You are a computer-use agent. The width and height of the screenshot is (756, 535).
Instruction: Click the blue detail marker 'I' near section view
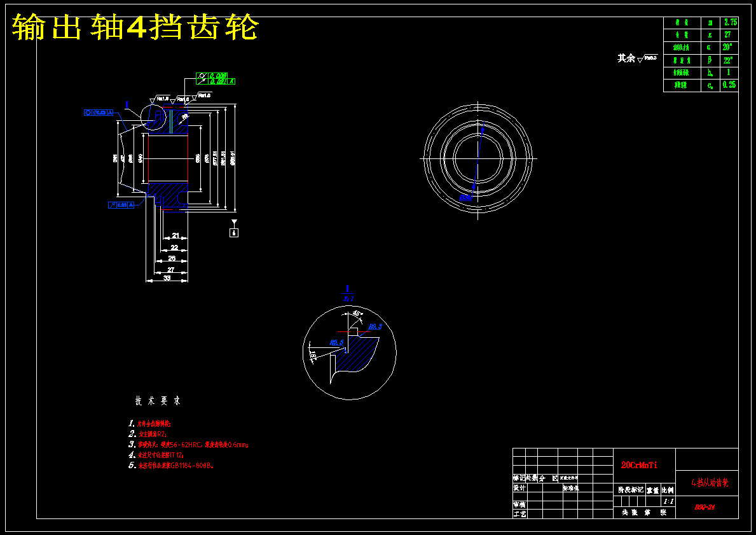(127, 105)
